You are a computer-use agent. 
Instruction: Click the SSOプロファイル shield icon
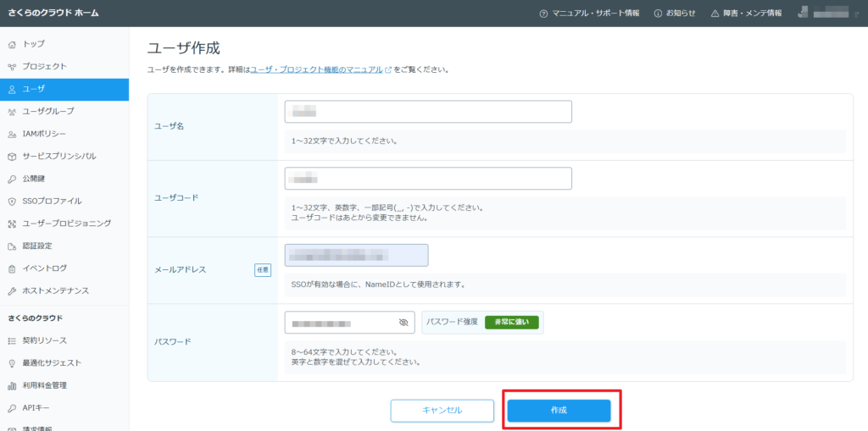click(x=12, y=202)
